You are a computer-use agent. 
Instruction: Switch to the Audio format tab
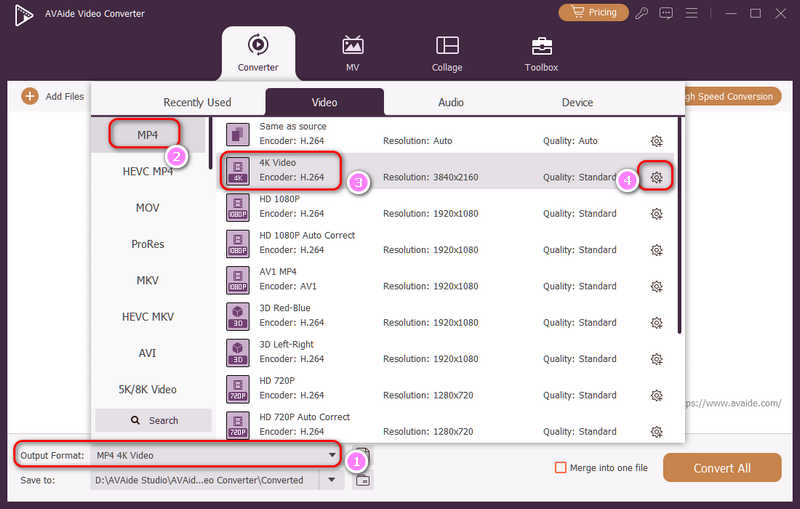(451, 103)
